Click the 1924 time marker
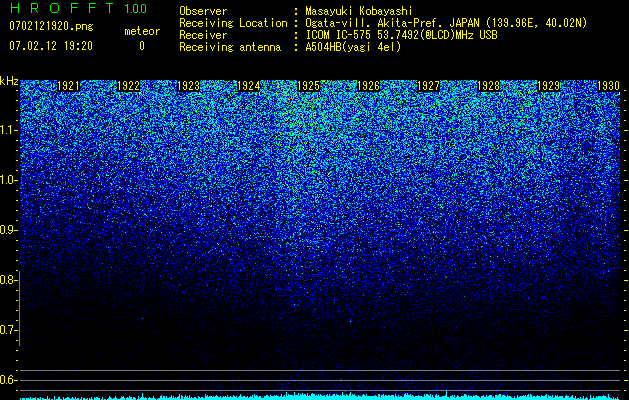The width and height of the screenshot is (629, 400). pos(249,86)
